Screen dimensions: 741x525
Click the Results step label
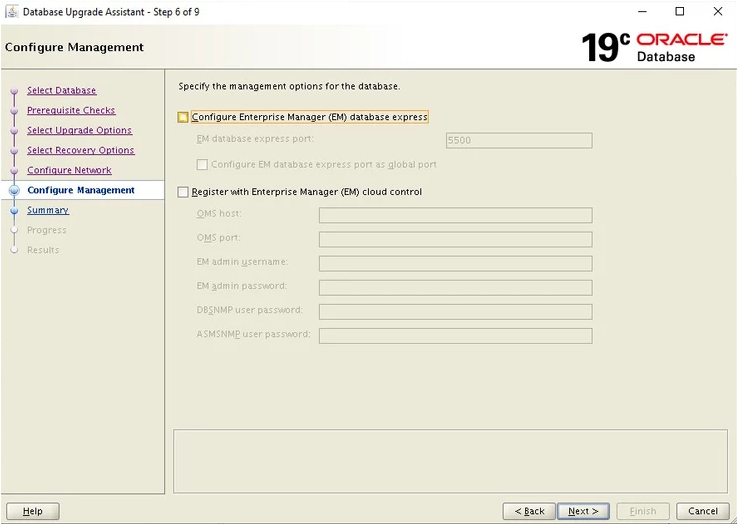(43, 250)
